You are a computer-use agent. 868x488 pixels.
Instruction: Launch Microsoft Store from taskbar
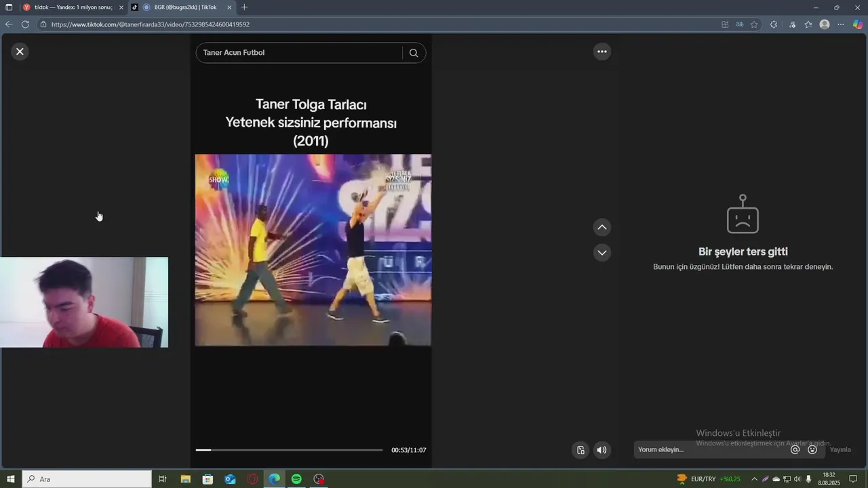208,479
